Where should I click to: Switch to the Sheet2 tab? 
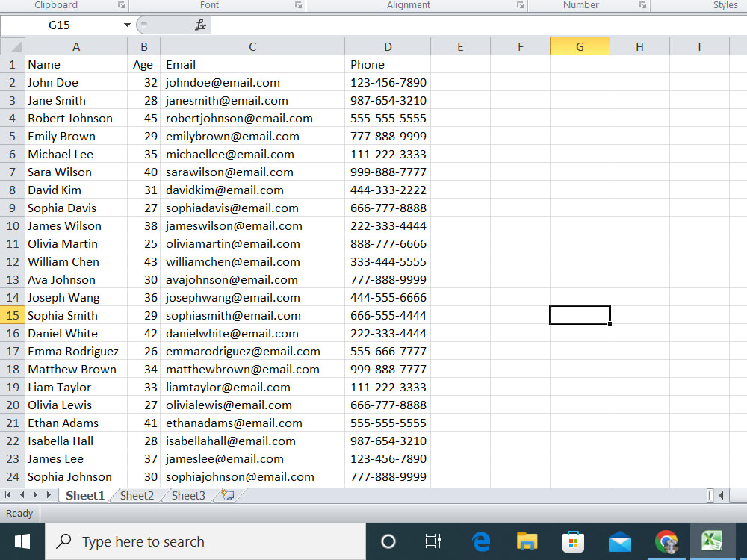point(136,495)
